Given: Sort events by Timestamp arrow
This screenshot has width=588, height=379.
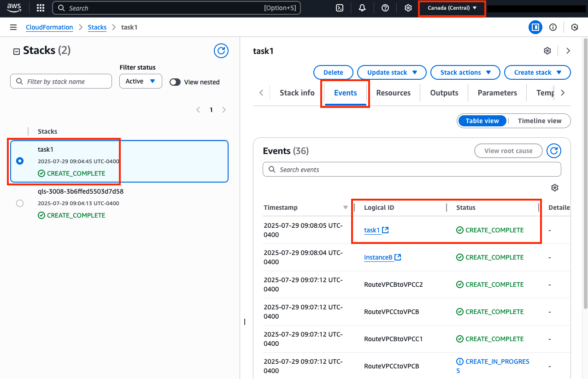Looking at the screenshot, I should 346,207.
